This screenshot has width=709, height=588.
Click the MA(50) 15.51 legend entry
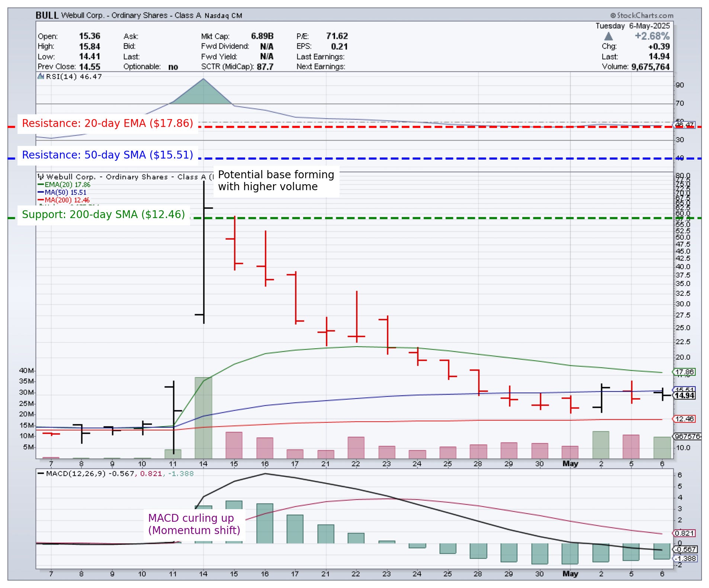[62, 192]
